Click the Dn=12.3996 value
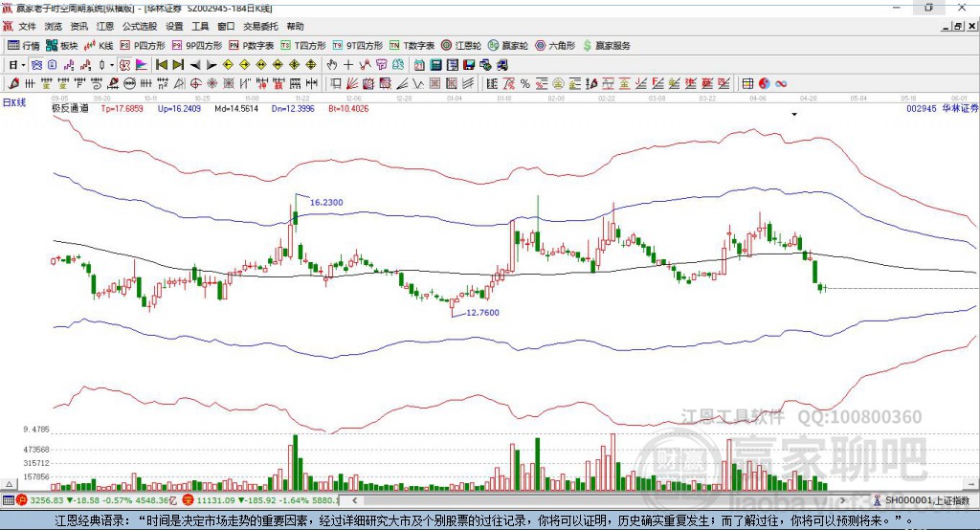The height and width of the screenshot is (530, 980). pos(293,109)
